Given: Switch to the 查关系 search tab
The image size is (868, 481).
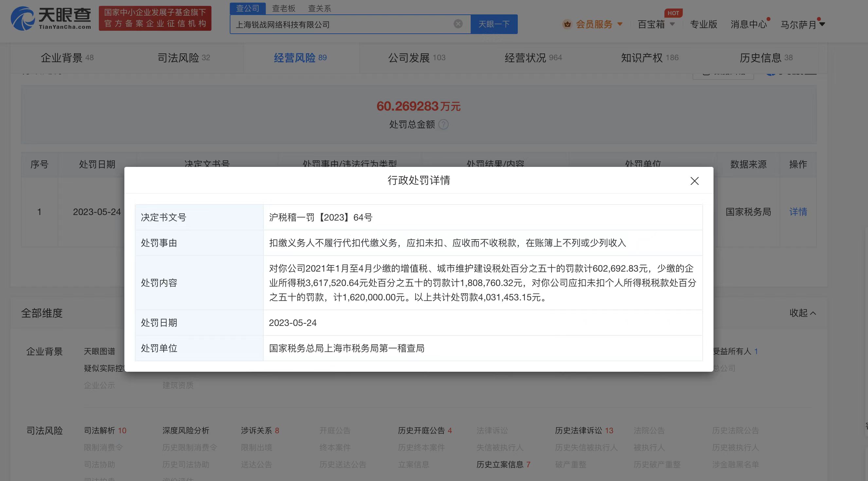Looking at the screenshot, I should coord(319,9).
